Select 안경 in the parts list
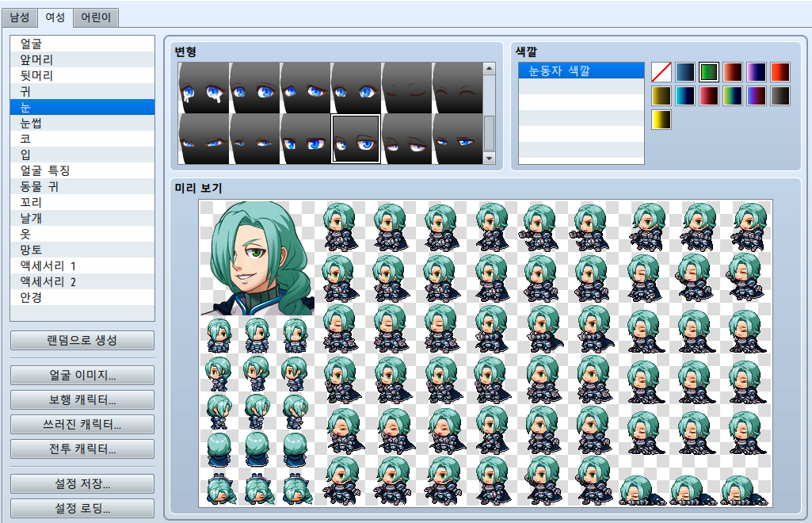Image resolution: width=812 pixels, height=523 pixels. point(82,297)
